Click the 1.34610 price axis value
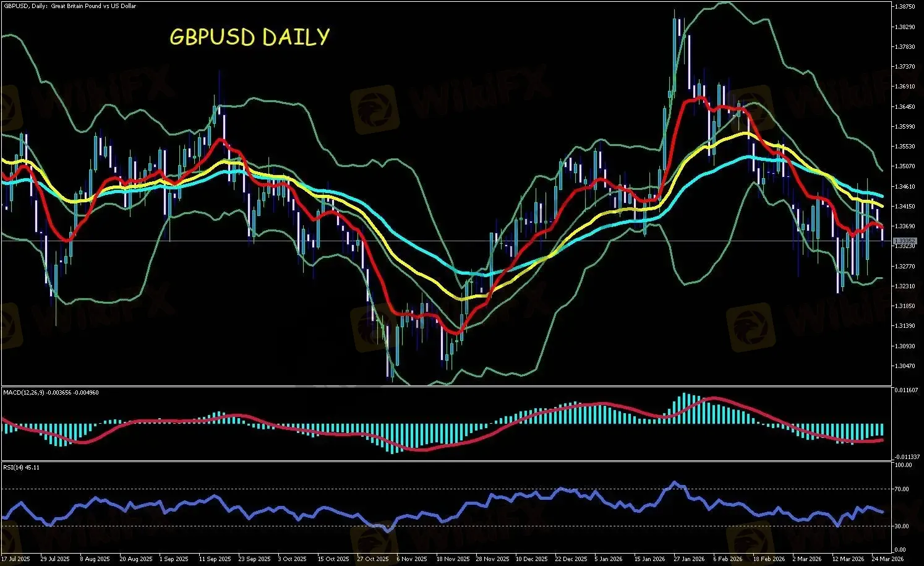The image size is (924, 566). coord(904,187)
